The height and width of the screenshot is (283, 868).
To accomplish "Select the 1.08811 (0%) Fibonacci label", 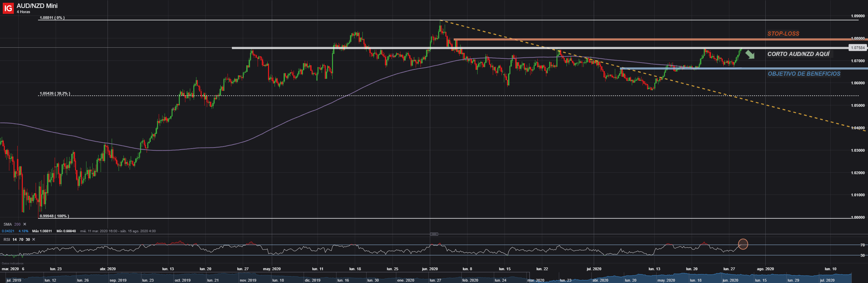I will [52, 18].
